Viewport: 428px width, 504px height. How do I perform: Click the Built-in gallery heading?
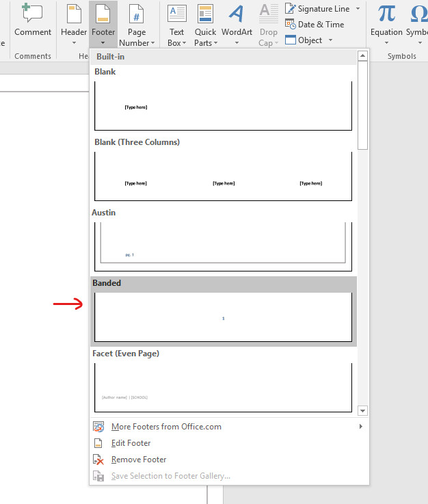pyautogui.click(x=111, y=57)
